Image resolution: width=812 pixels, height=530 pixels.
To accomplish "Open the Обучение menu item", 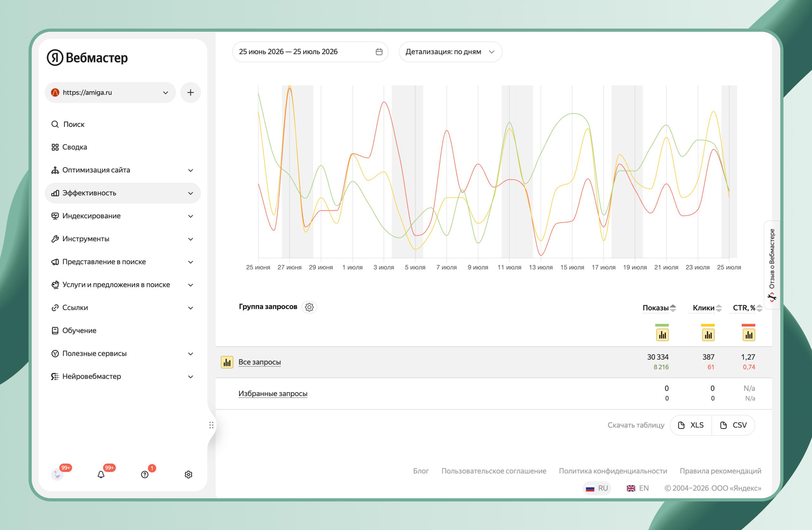I will pos(123,331).
